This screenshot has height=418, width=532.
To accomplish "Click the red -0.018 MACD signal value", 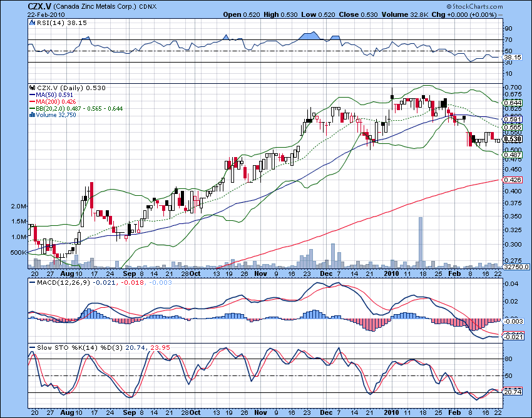I will point(131,283).
